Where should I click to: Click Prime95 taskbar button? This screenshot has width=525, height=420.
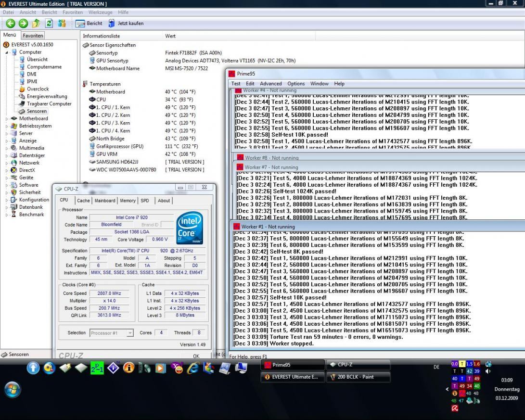(x=293, y=365)
